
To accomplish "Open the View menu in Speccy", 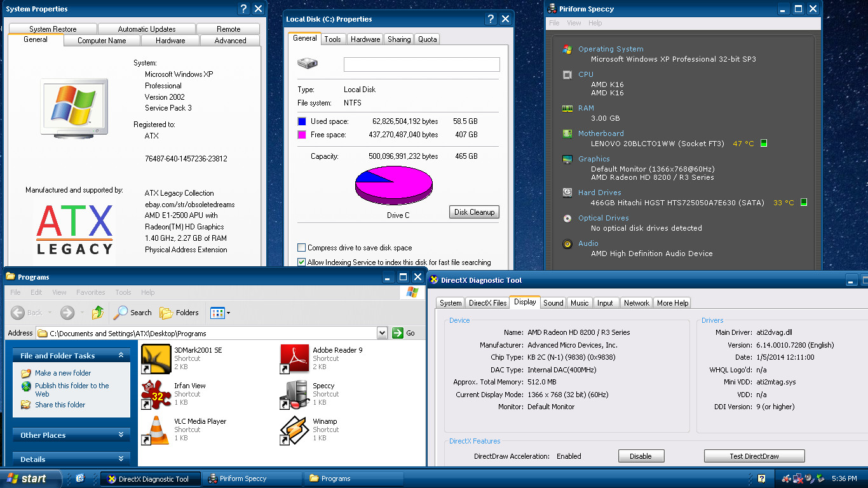I will pyautogui.click(x=574, y=23).
